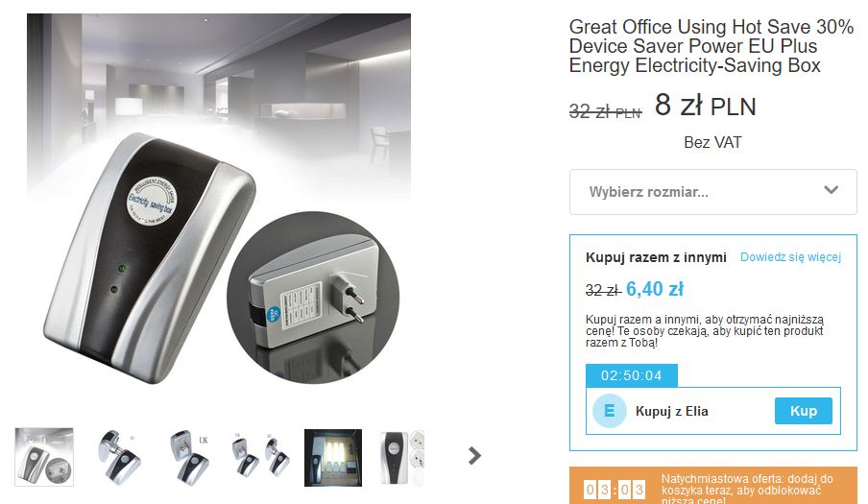Select the thumbnail labeled UK plug
Viewport: 868px width, 504px height.
coord(189,457)
